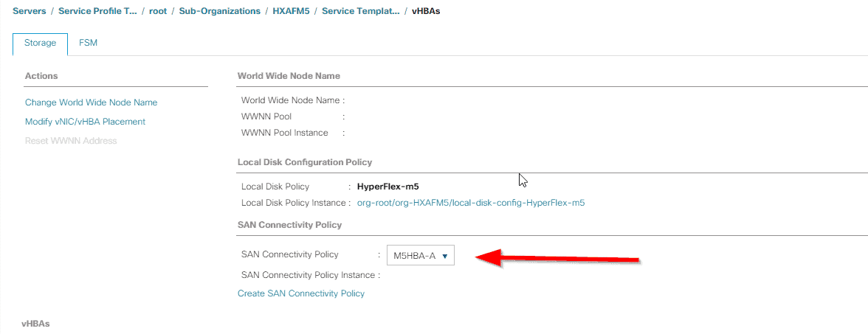Go to the Servers breadcrumb
The width and height of the screenshot is (868, 334).
click(30, 11)
